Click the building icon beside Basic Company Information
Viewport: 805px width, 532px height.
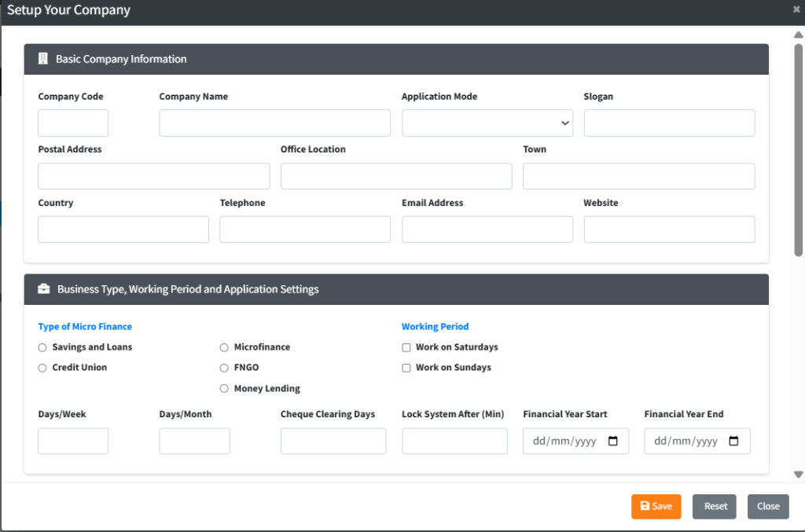(x=42, y=59)
